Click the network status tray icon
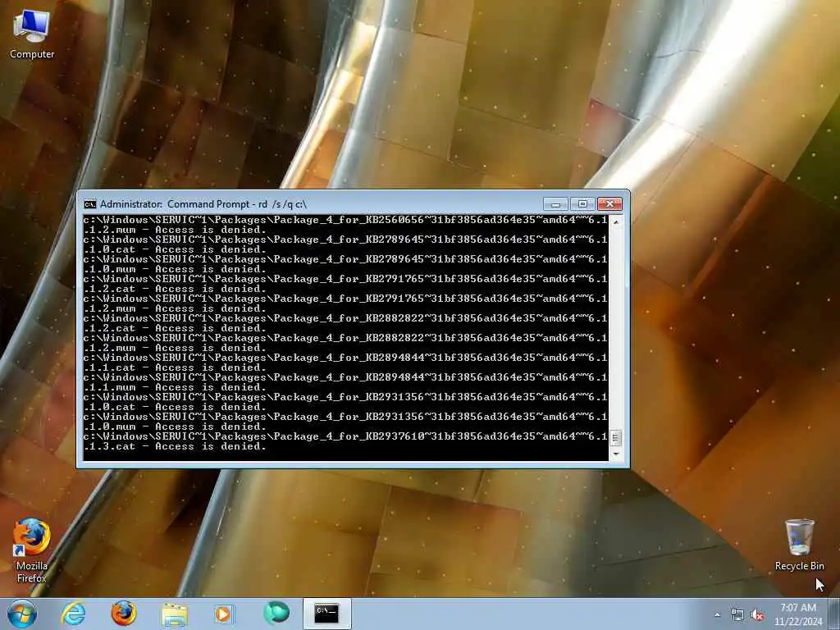 point(737,615)
